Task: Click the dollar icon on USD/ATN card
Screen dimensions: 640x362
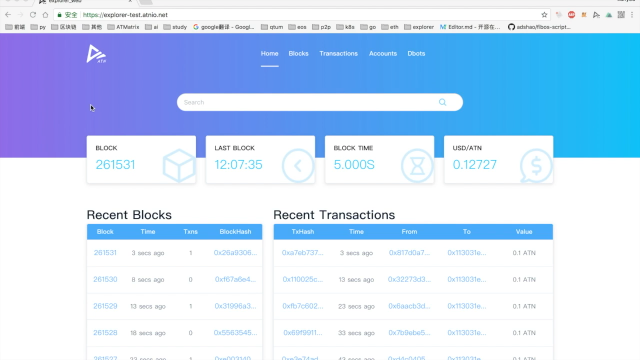Action: (536, 166)
